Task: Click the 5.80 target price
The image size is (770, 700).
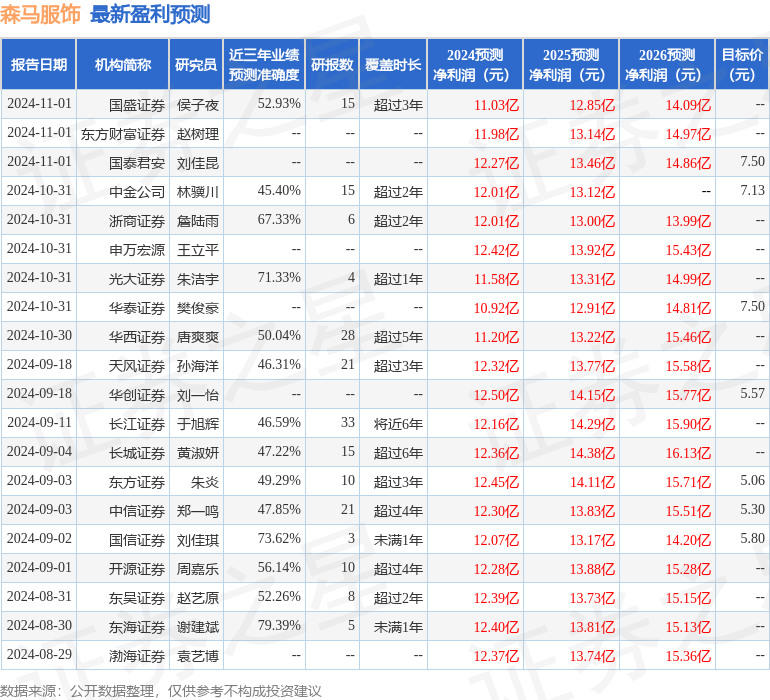Action: (x=752, y=538)
